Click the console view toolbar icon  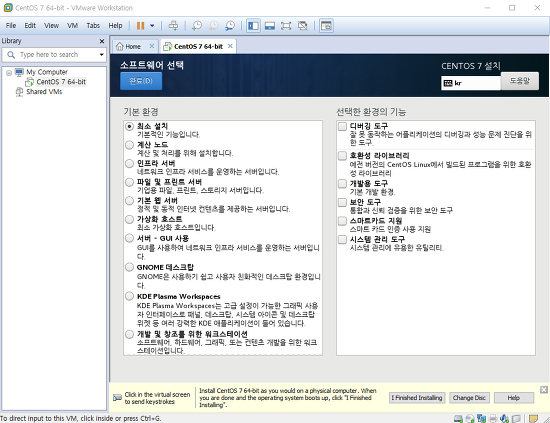click(x=326, y=26)
